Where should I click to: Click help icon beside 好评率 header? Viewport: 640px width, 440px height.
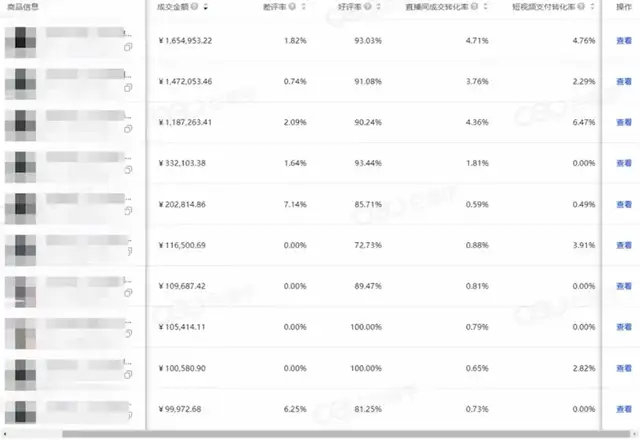click(370, 8)
